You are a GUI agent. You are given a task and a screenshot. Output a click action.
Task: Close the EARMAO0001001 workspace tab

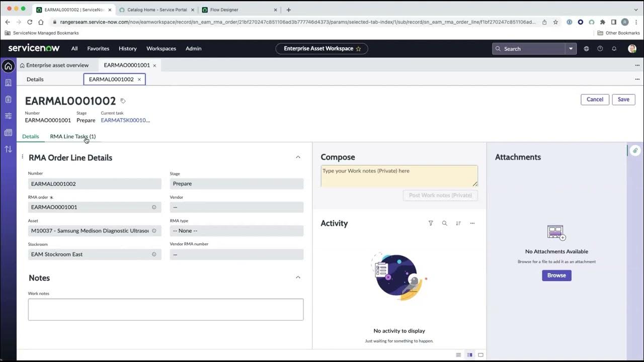coord(154,65)
